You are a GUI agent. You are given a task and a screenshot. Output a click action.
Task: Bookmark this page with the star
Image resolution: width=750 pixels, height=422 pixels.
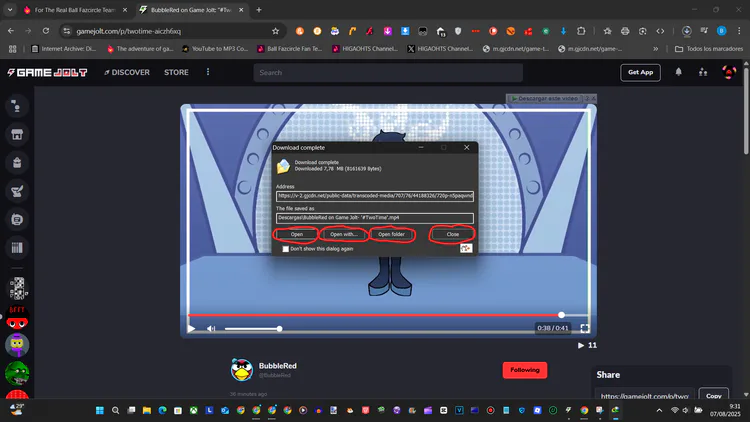(x=276, y=31)
